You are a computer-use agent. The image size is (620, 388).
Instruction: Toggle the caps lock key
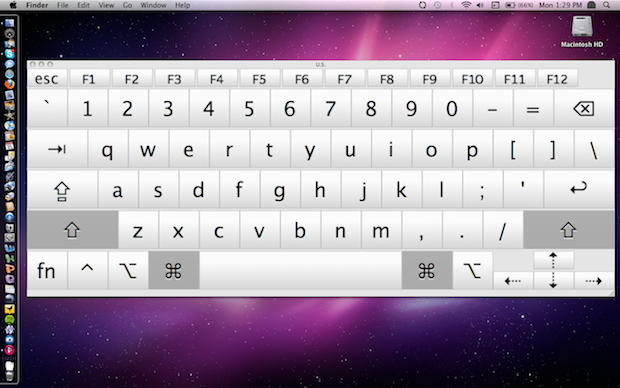pos(62,190)
